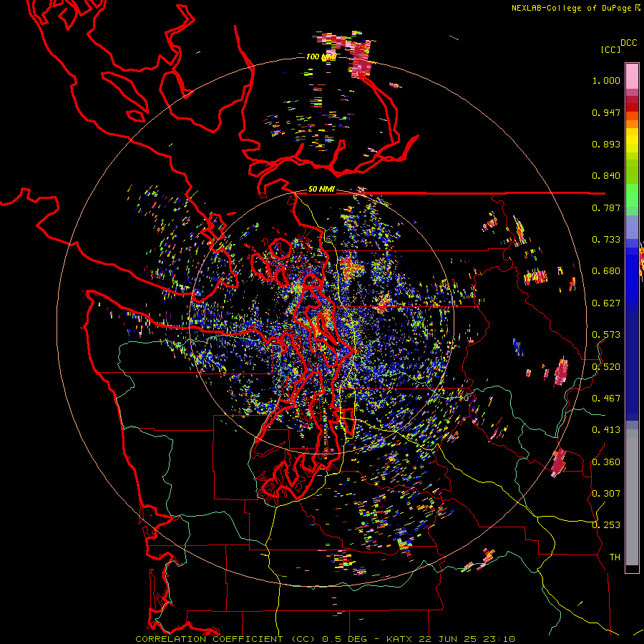Click the 0.5 DEG elevation text
Screen dimensions: 644x644
click(x=344, y=639)
